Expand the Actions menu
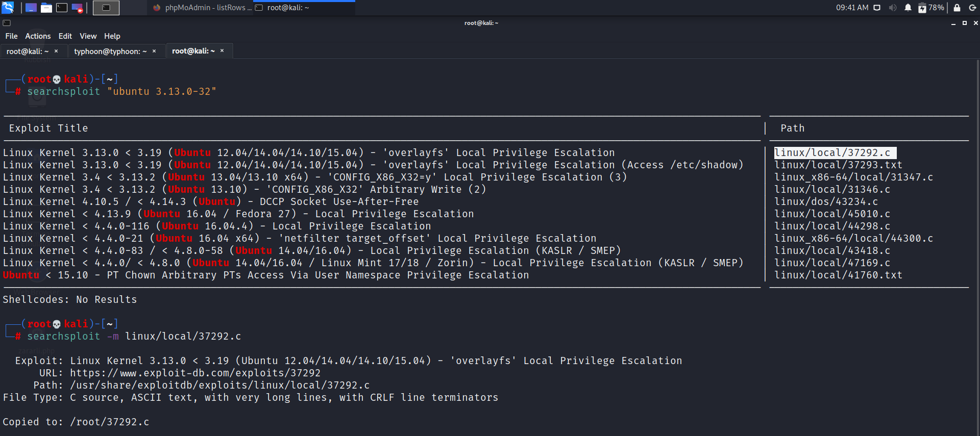 [x=38, y=36]
